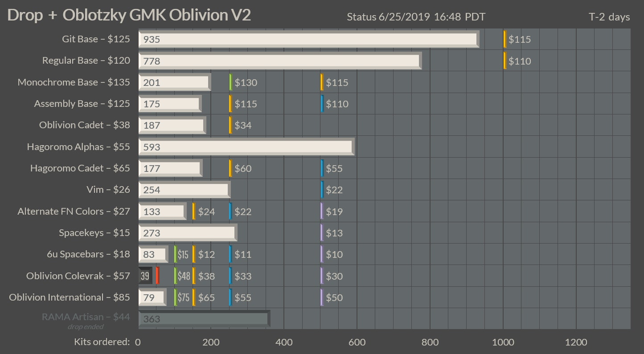Image resolution: width=644 pixels, height=354 pixels.
Task: Click the Regular Base bar showing 778
Action: pos(279,61)
